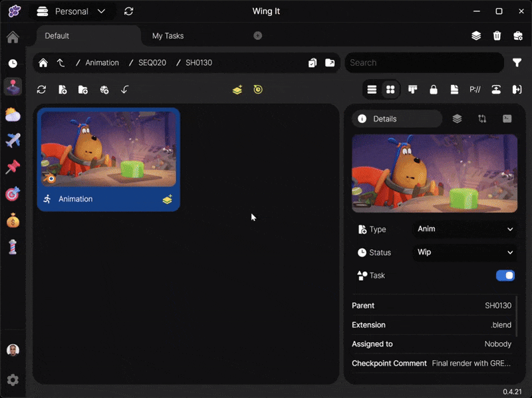Viewport: 532px width, 398px height.
Task: Select the sun-and-cloud project in sidebar
Action: 13,114
